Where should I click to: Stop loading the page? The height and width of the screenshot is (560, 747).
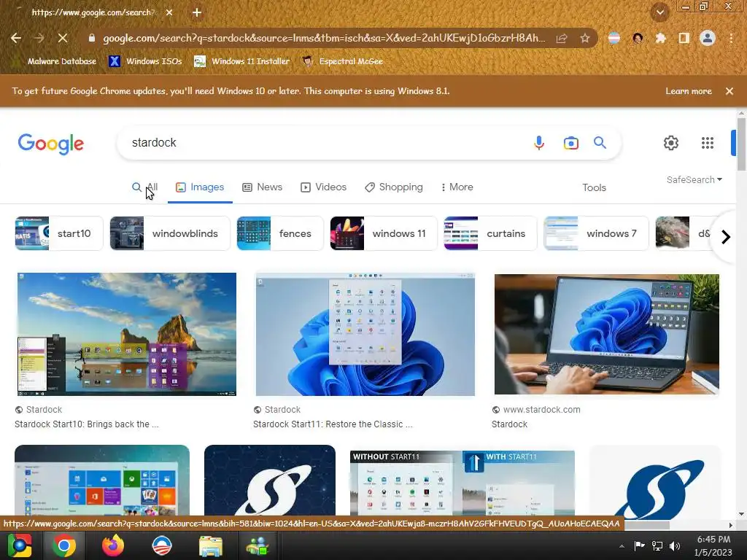pyautogui.click(x=63, y=38)
